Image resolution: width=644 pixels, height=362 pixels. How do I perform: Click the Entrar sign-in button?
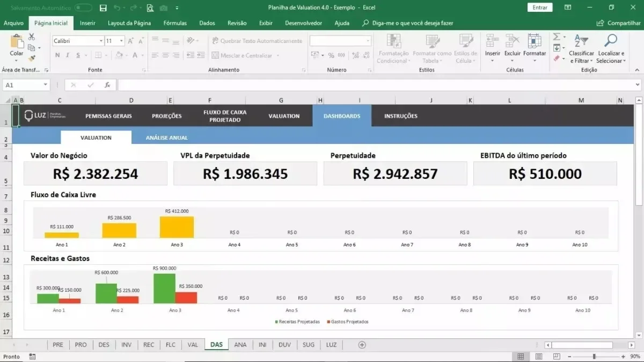click(x=540, y=8)
